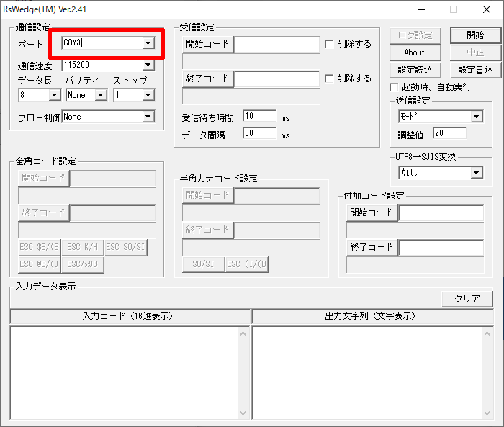Expand the 送信設定 モード1 dropdown
Viewport: 504px width, 427px height.
(477, 117)
